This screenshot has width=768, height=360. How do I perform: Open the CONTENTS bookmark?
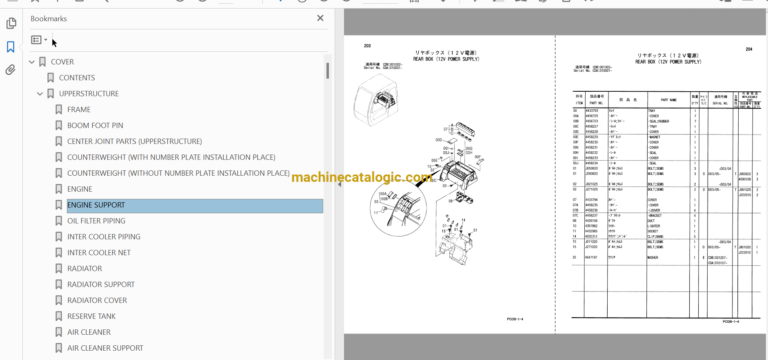pyautogui.click(x=77, y=78)
